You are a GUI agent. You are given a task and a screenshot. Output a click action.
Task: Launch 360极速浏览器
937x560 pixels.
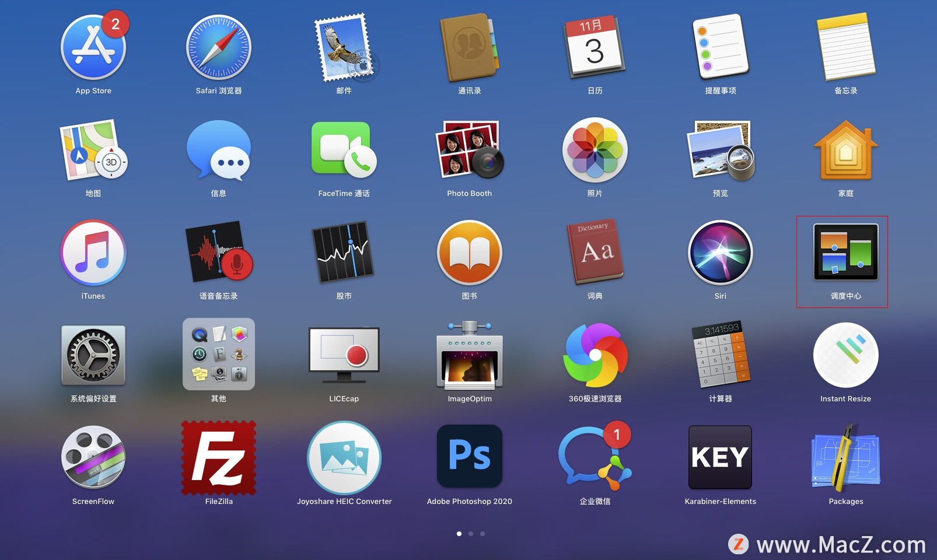[595, 355]
